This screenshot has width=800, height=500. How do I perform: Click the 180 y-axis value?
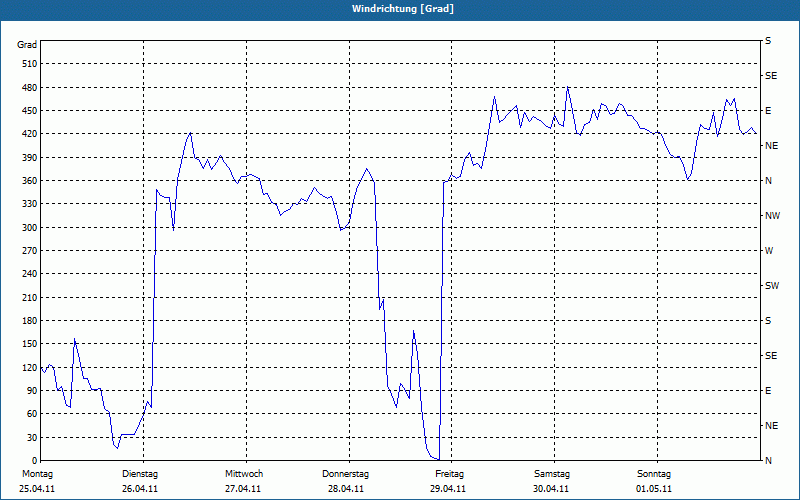30,321
